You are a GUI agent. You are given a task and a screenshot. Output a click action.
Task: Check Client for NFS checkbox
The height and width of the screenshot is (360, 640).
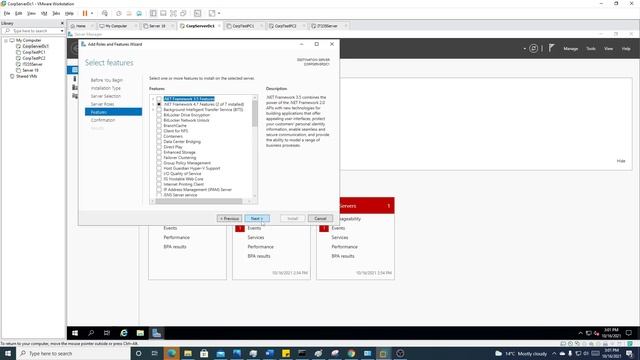coord(159,131)
